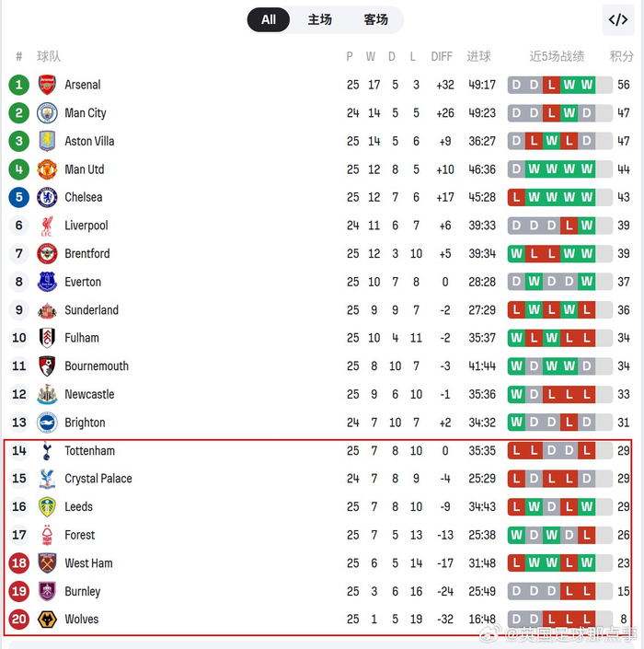The height and width of the screenshot is (649, 644).
Task: Click the Tottenham crest icon
Action: click(x=47, y=451)
